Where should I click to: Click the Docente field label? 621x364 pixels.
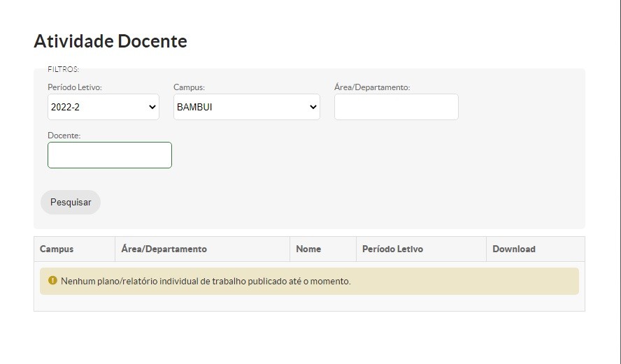64,136
